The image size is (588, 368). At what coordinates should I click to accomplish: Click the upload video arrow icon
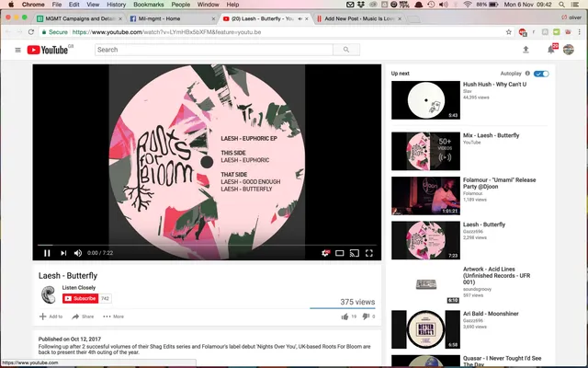pos(526,50)
